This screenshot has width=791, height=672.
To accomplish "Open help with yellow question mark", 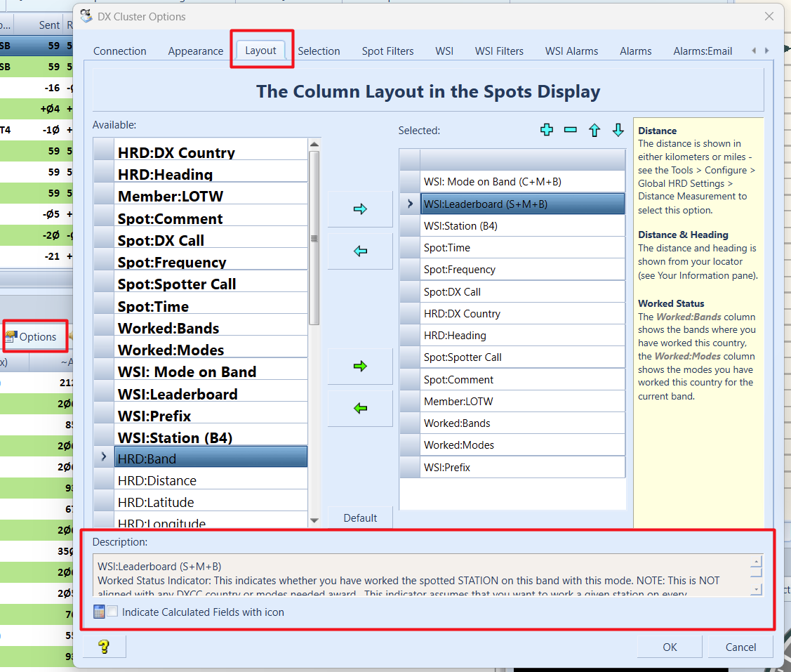I will pos(105,647).
